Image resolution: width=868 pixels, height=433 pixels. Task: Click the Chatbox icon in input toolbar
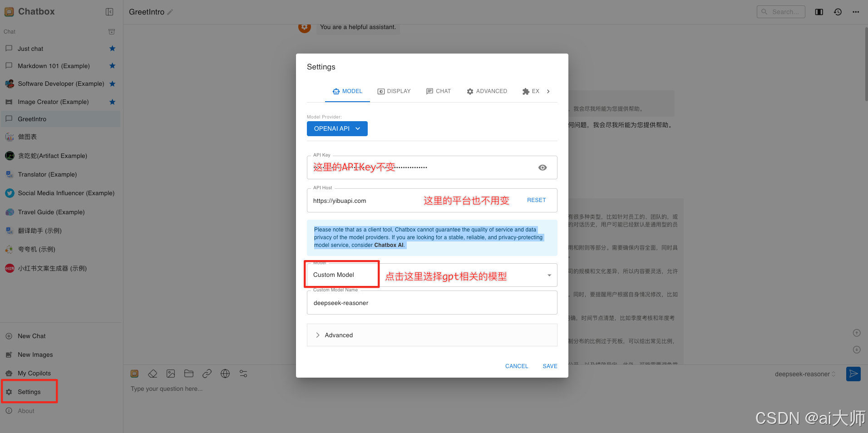134,374
